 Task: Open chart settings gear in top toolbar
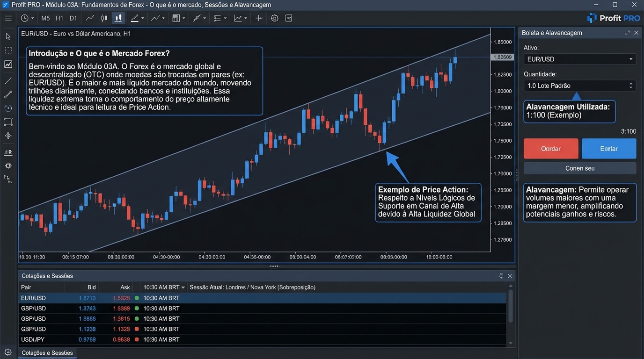(x=274, y=18)
